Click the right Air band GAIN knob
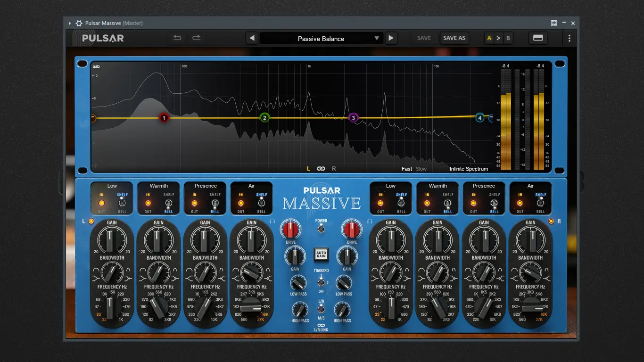Viewport: 644px width, 362px height. (530, 240)
